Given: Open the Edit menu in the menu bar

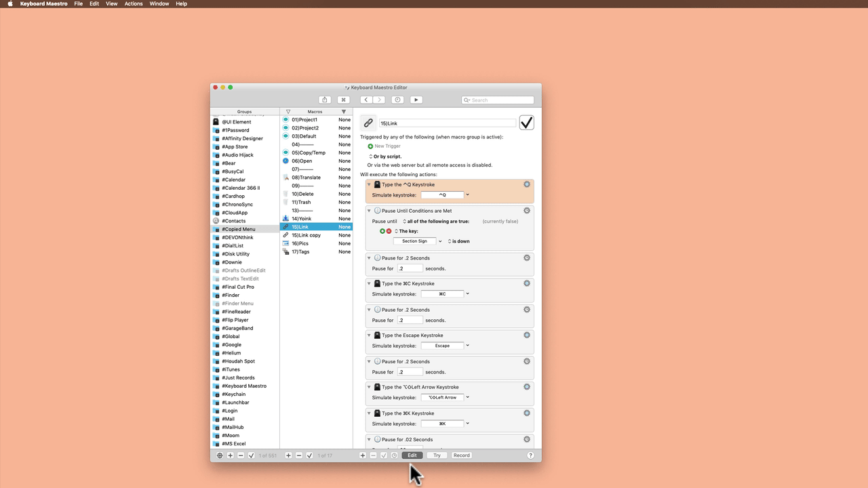Looking at the screenshot, I should (94, 3).
